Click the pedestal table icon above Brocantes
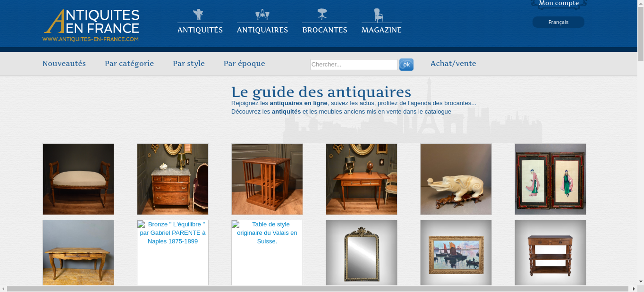Viewport: 644px width, 292px height. pos(322,14)
